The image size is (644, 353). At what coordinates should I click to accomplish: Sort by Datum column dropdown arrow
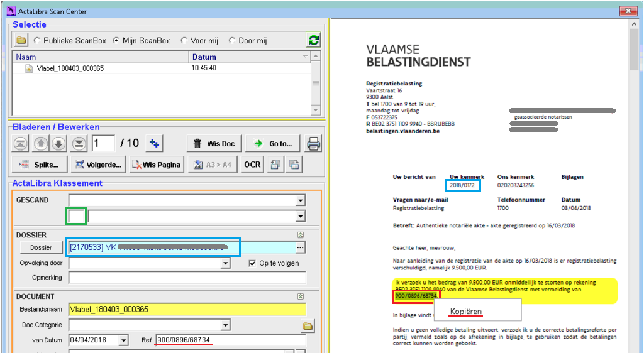305,56
